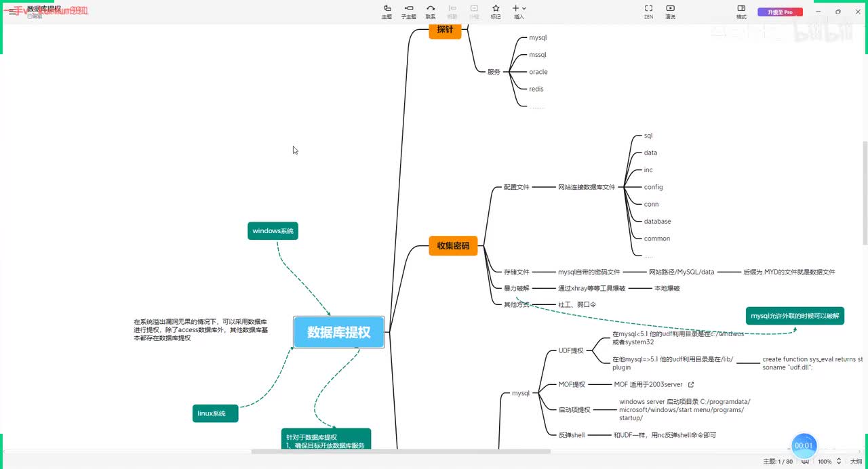The image size is (868, 469).
Task: Select the 存储文件 subtopic
Action: click(x=517, y=272)
